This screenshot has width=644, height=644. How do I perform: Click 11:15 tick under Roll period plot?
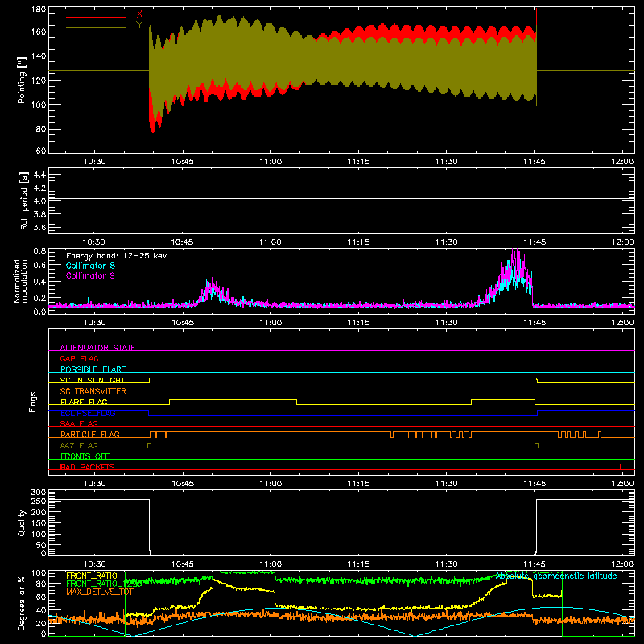358,242
